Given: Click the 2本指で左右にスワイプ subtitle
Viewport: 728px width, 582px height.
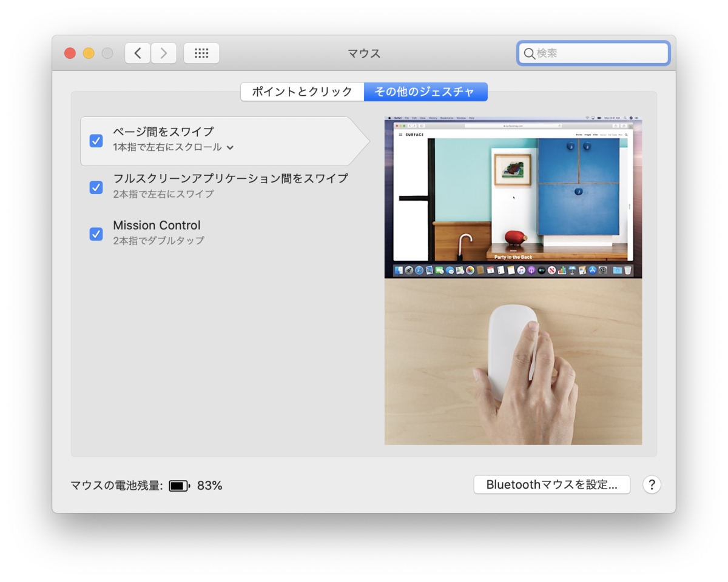Looking at the screenshot, I should coord(163,194).
